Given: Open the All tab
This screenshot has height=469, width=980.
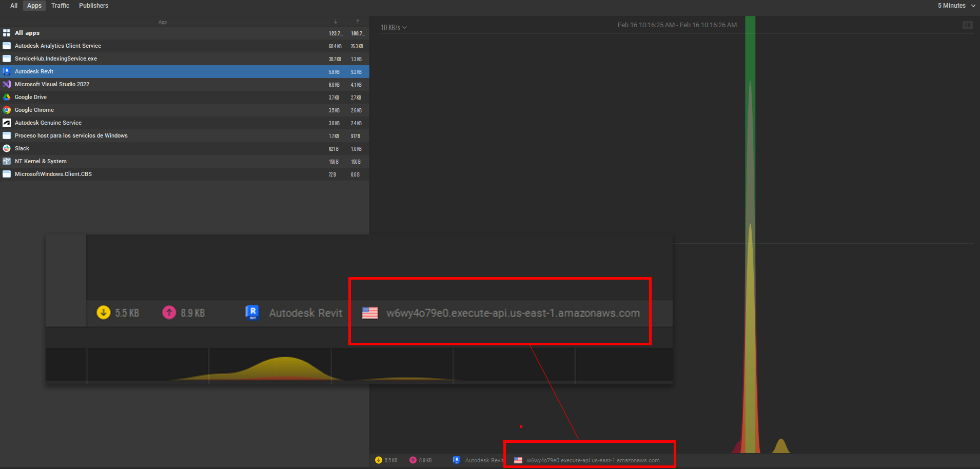Looking at the screenshot, I should (13, 6).
